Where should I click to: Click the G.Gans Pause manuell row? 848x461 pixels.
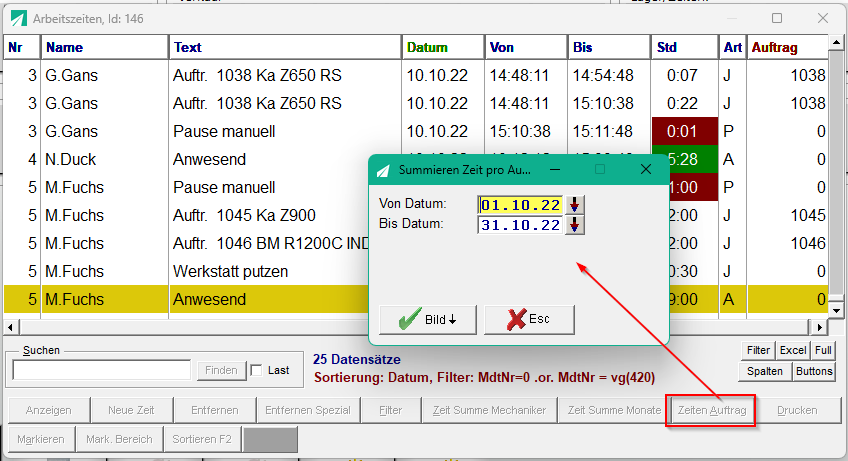coord(416,131)
